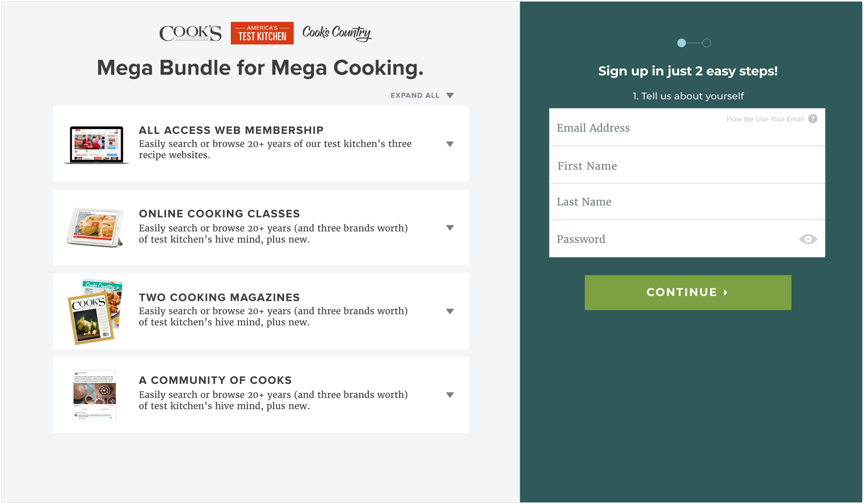The image size is (864, 504).
Task: Expand the Two Cooking Magazines section
Action: (x=450, y=311)
